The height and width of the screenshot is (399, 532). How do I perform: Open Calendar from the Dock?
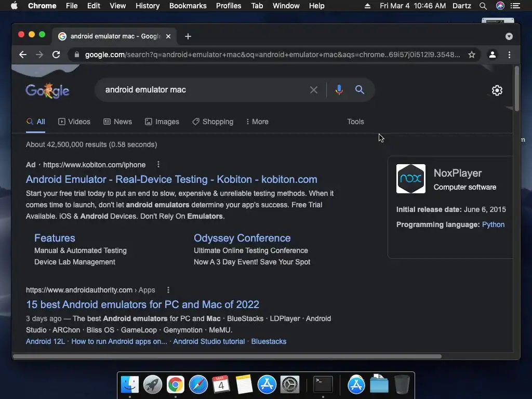[x=221, y=384]
